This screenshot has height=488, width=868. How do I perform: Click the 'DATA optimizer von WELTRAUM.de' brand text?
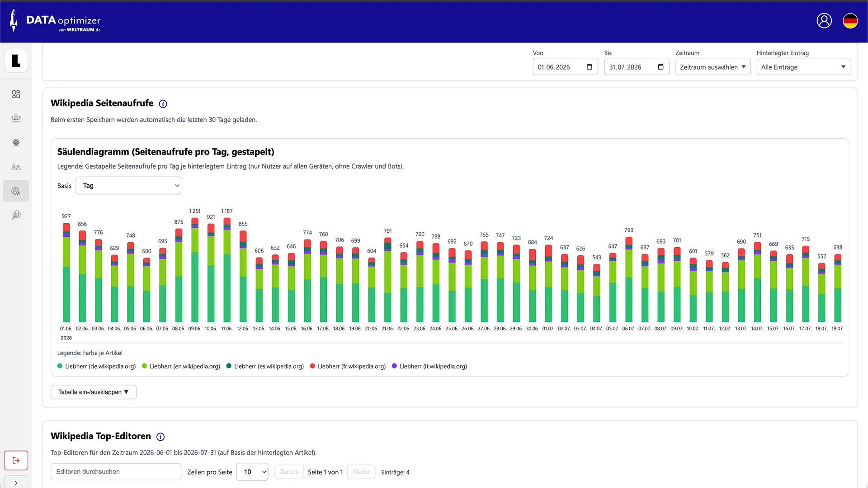coord(63,23)
